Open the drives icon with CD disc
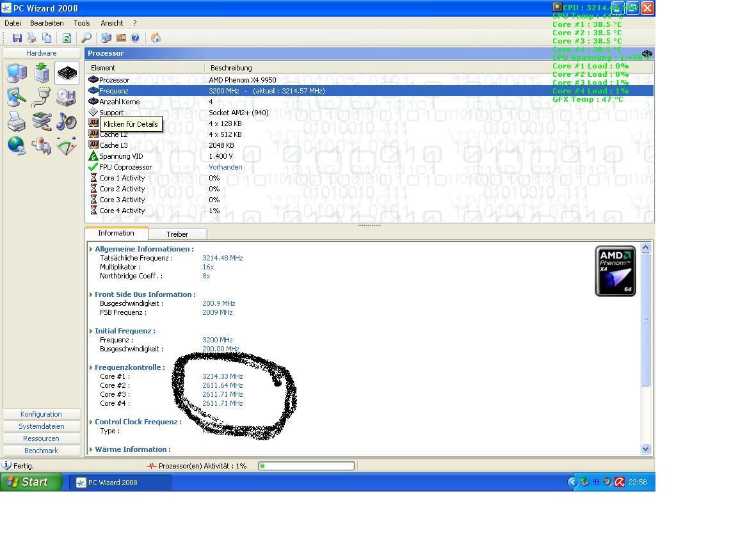This screenshot has width=747, height=560. click(x=67, y=97)
